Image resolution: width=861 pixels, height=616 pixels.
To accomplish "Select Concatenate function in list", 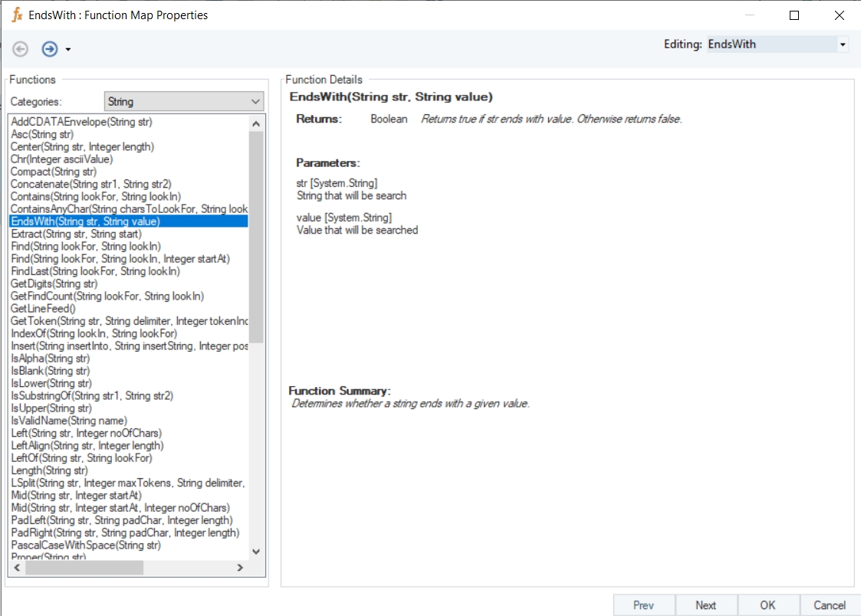I will coord(90,184).
